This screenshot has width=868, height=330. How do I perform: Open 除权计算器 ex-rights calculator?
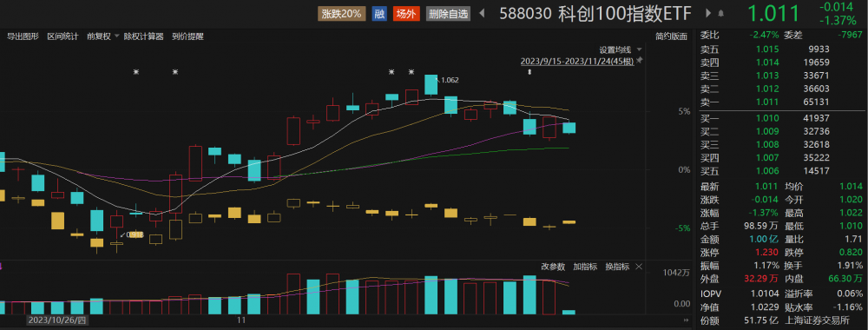pyautogui.click(x=144, y=36)
